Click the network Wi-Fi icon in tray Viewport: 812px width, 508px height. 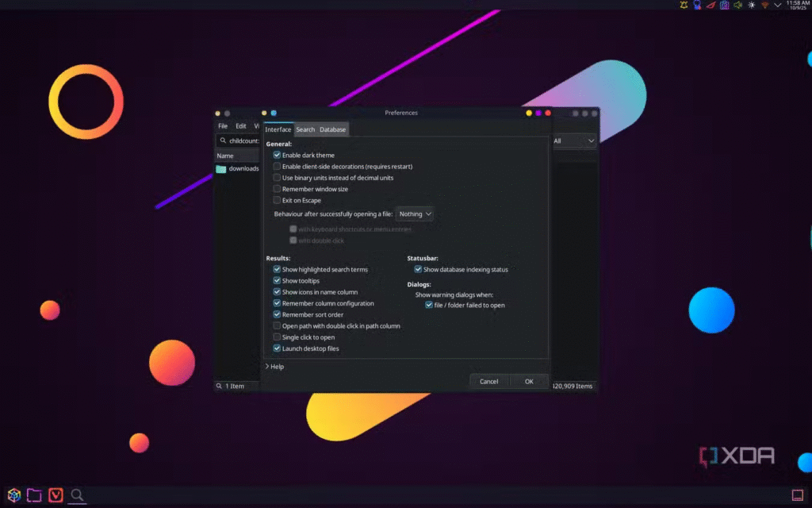765,6
